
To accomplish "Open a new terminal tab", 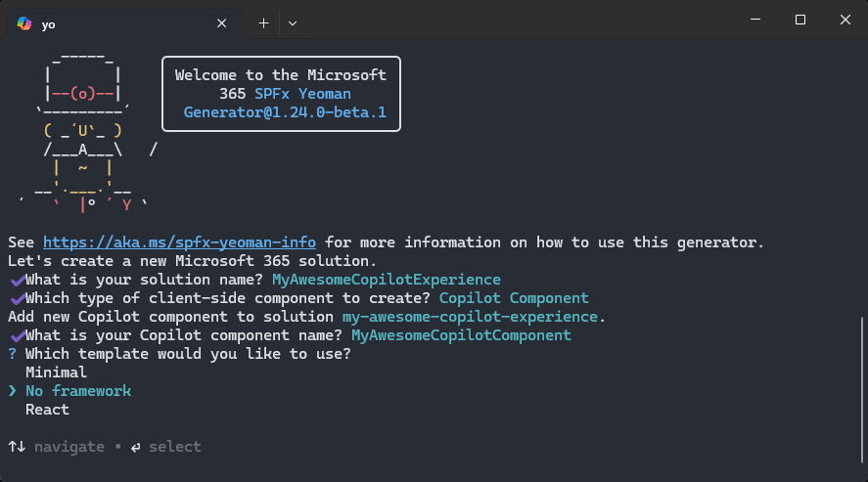I will coord(263,23).
